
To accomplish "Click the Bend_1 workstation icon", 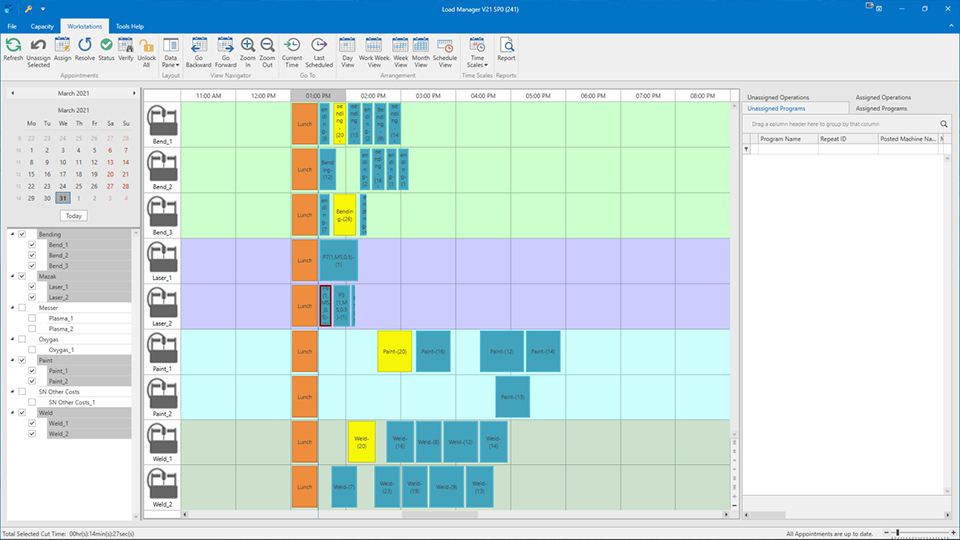I will point(162,121).
